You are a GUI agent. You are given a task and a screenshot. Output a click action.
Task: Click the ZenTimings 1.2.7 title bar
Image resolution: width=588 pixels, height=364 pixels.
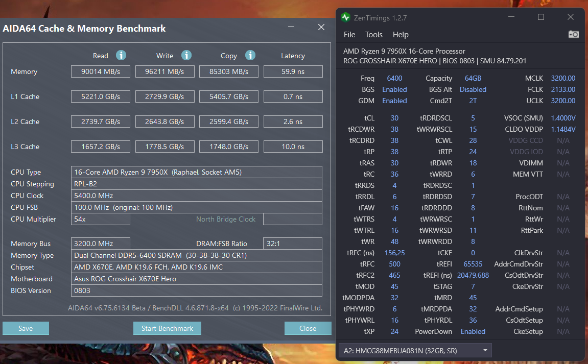pyautogui.click(x=380, y=18)
